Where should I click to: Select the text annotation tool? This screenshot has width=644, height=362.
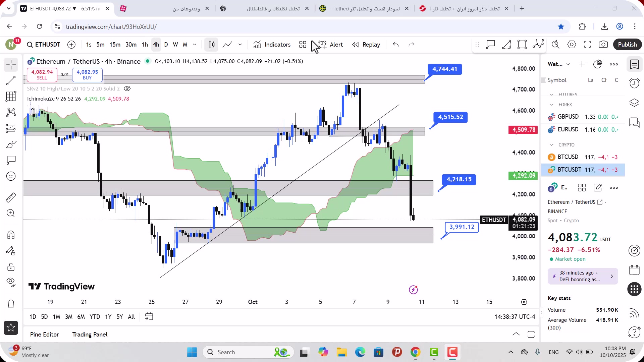[x=11, y=160]
